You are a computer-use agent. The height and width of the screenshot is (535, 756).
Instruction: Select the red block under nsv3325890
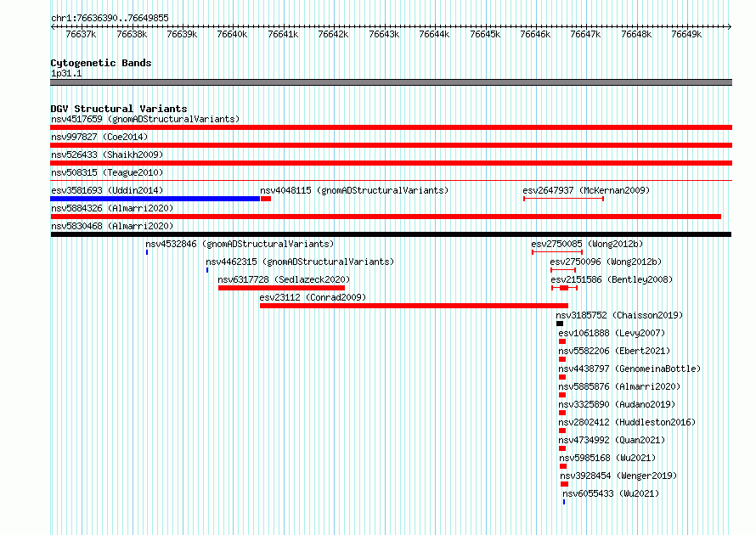point(562,413)
